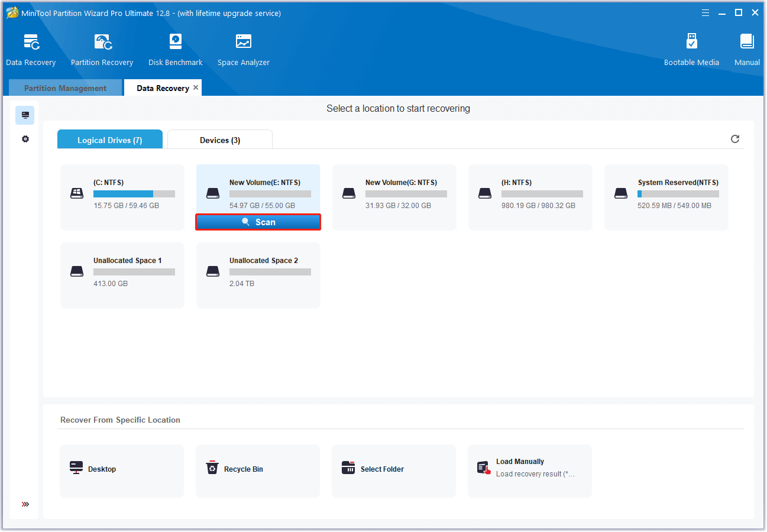Select the Data Recovery tab
The image size is (767, 532).
(163, 88)
